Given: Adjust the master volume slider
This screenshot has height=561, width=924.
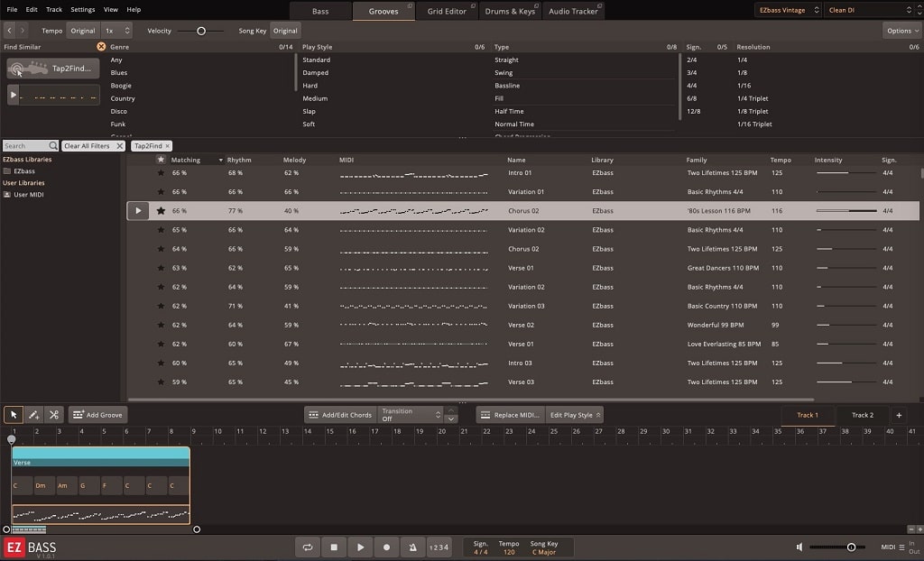Looking at the screenshot, I should point(851,547).
